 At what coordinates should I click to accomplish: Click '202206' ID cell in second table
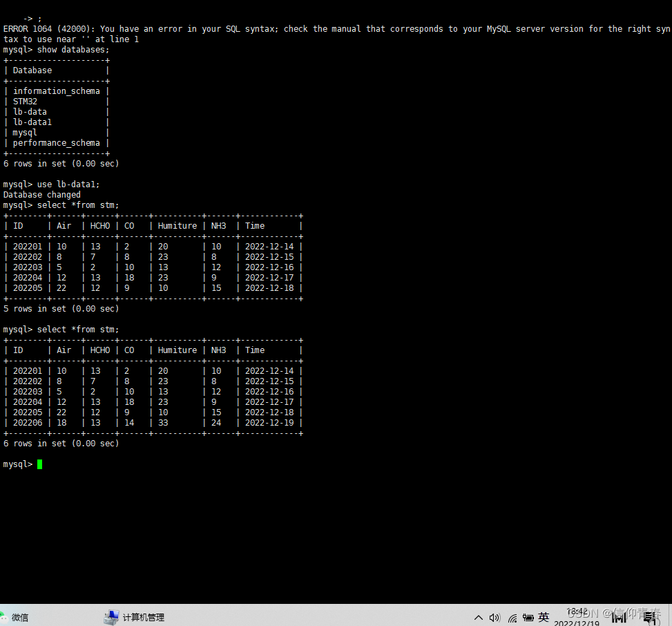pos(28,423)
